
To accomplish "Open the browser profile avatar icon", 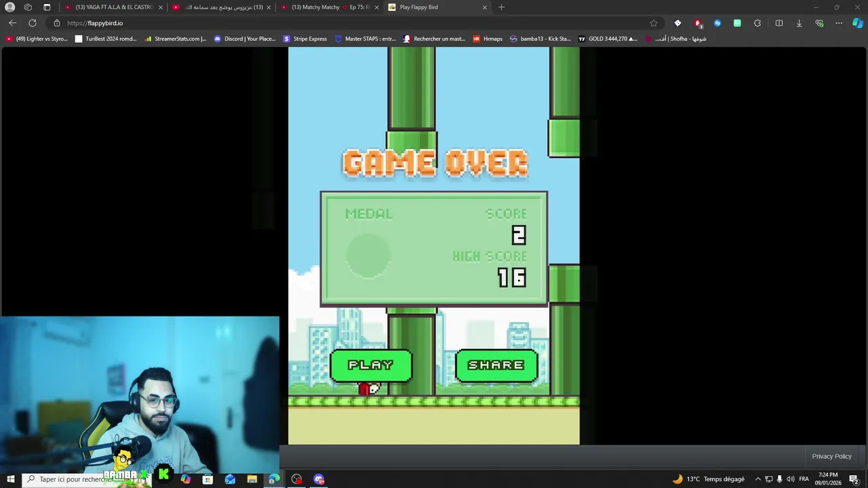I will coord(10,7).
